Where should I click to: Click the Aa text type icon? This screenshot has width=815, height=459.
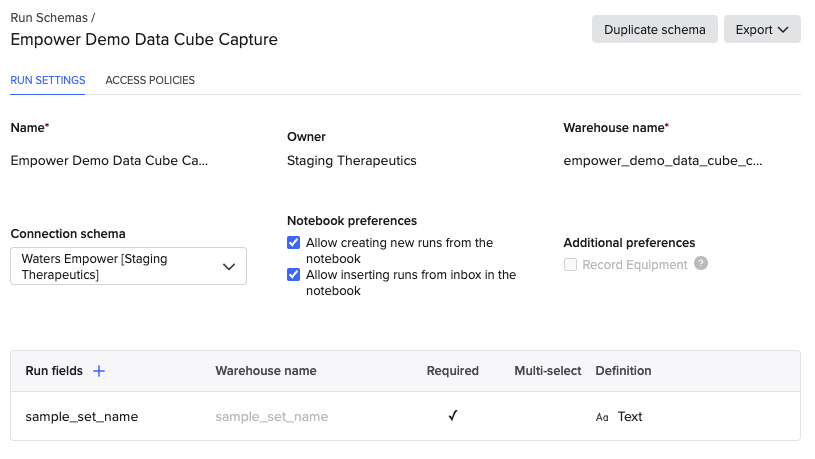tap(602, 417)
